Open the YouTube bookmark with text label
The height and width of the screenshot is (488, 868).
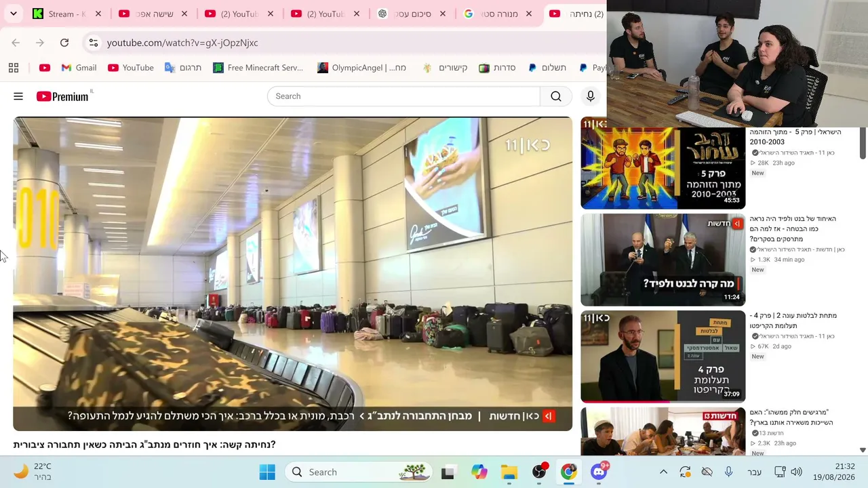pyautogui.click(x=131, y=68)
